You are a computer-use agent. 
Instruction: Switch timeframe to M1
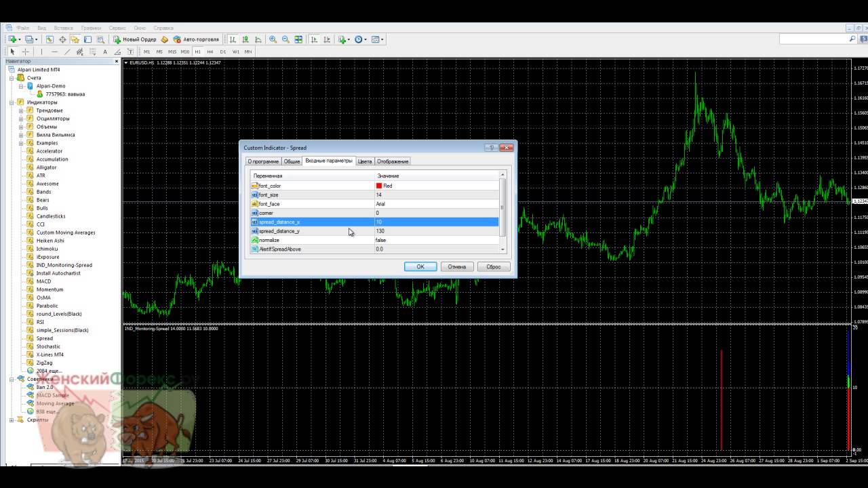click(x=146, y=52)
